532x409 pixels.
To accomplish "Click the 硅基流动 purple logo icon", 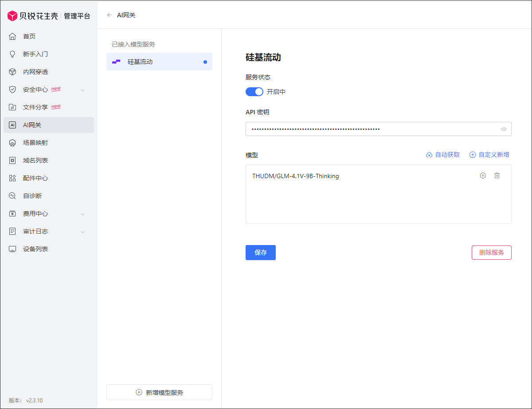I will [116, 62].
